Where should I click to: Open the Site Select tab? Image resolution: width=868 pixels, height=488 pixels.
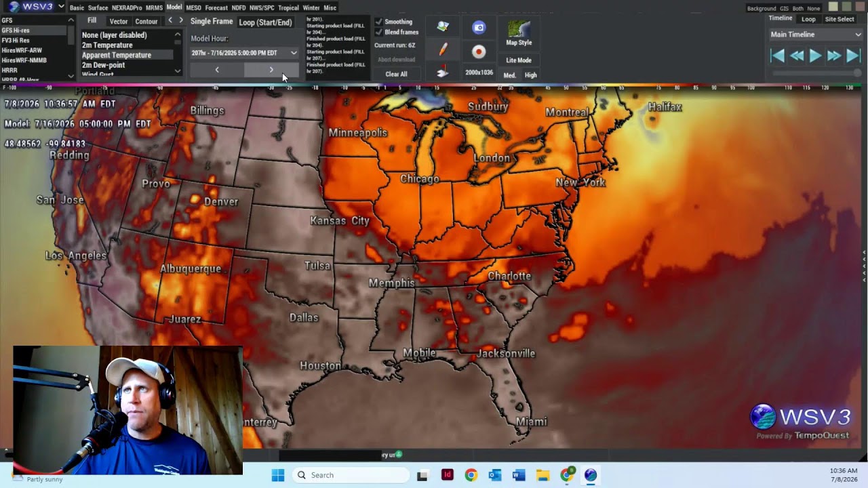[x=840, y=19]
